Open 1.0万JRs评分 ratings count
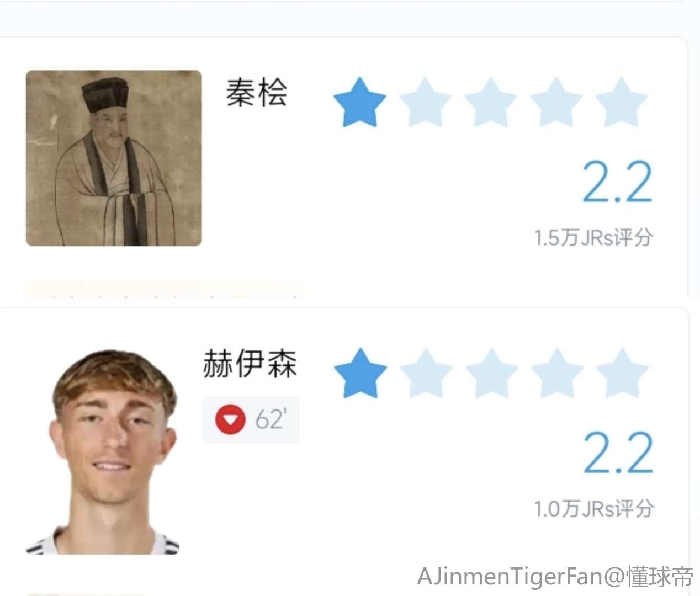The image size is (700, 596). tap(594, 508)
